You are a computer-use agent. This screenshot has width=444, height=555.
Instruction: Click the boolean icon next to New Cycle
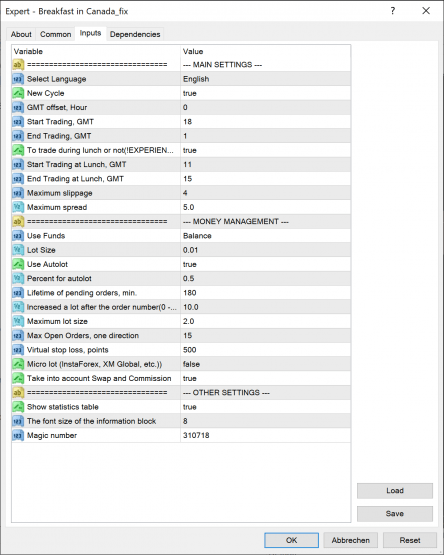(x=18, y=93)
